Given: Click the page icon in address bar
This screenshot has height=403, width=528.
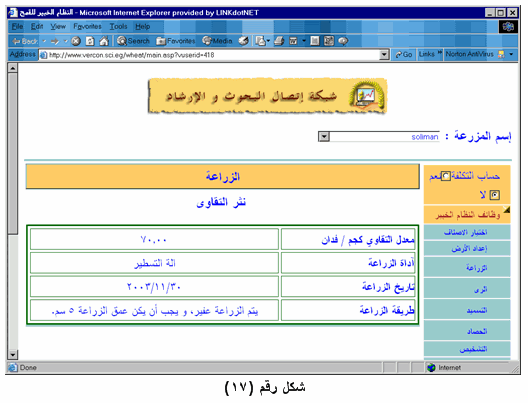Looking at the screenshot, I should coord(43,55).
